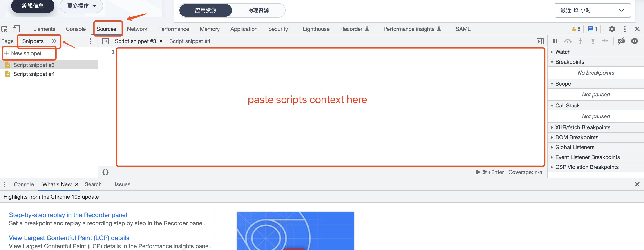Click the pretty print braces icon
This screenshot has height=250, width=644.
coord(105,172)
